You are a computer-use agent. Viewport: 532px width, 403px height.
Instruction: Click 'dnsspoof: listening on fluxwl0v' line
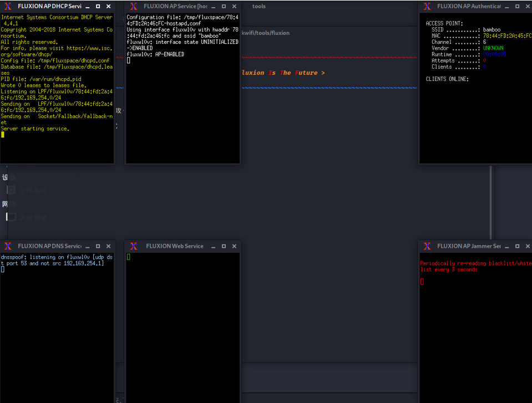coord(57,257)
